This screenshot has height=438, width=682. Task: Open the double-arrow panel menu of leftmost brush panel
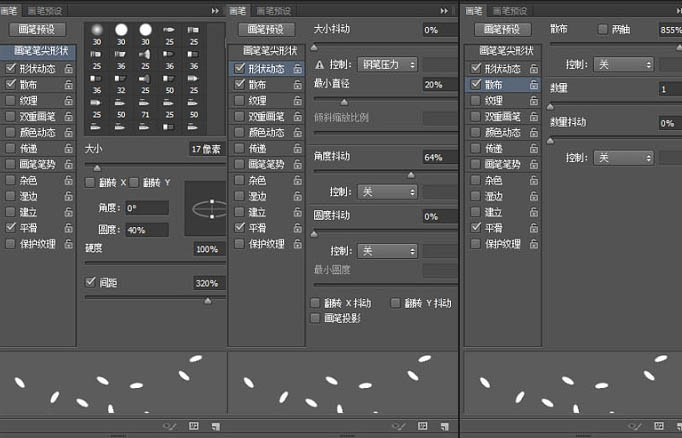[215, 11]
